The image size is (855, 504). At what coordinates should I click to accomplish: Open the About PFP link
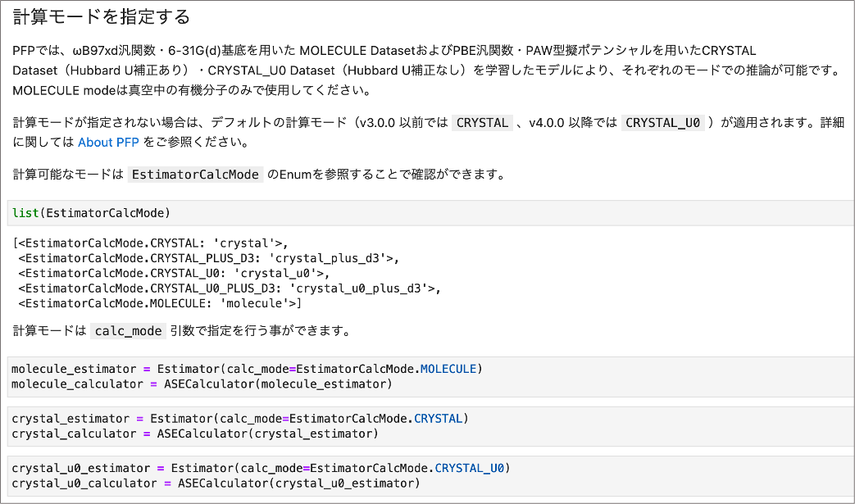click(108, 143)
